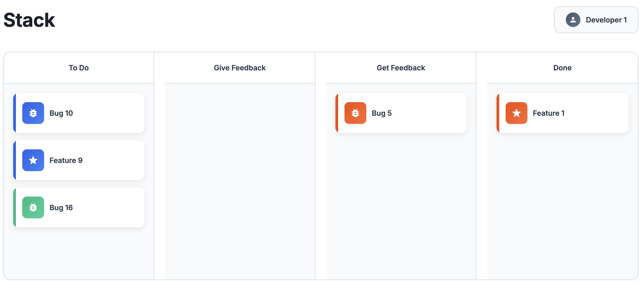Screen dimensions: 644x286
Task: Select the Give Feedback column header
Action: [240, 68]
